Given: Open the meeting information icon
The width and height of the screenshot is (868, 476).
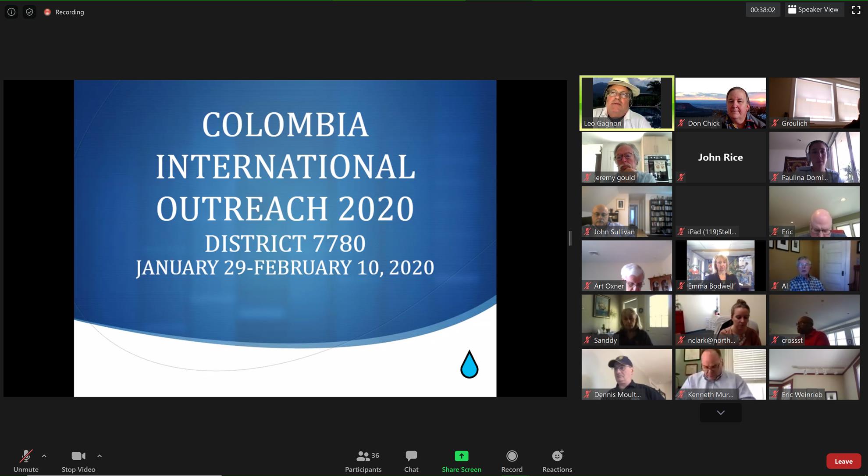Looking at the screenshot, I should pyautogui.click(x=11, y=12).
